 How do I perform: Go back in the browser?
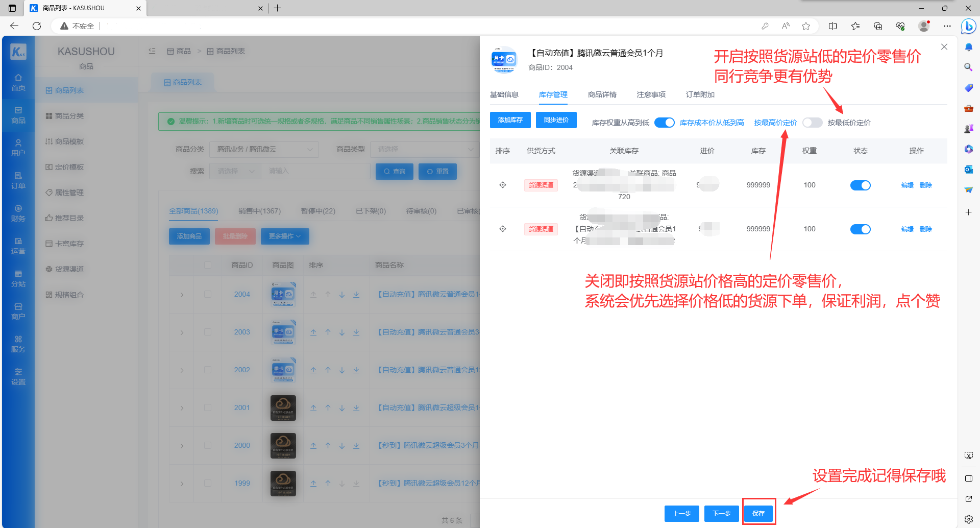(x=14, y=26)
